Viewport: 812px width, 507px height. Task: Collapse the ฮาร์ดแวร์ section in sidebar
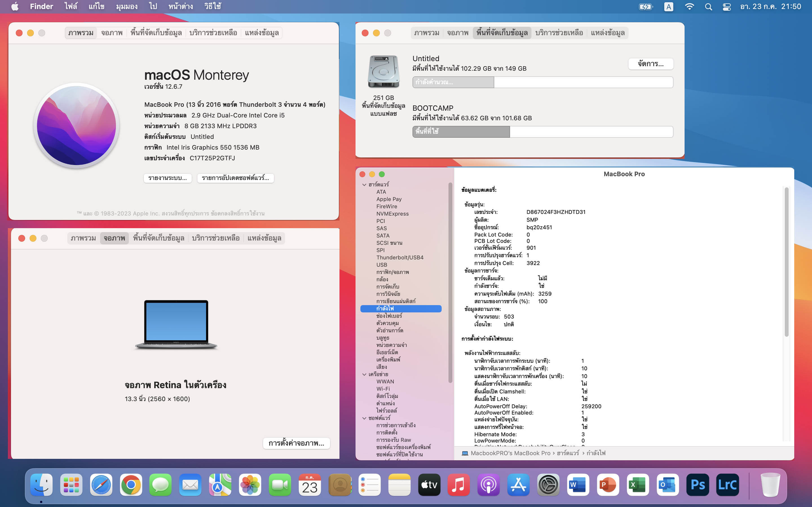pos(364,185)
